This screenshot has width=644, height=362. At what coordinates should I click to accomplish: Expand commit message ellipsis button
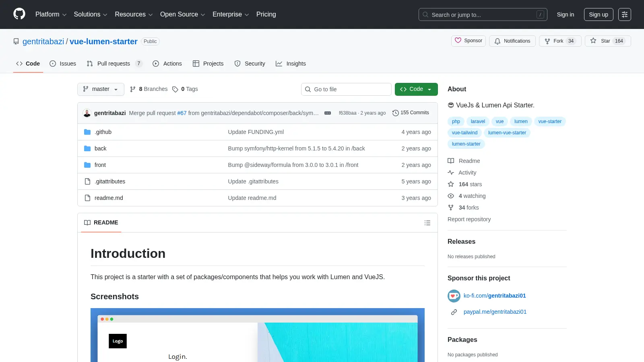click(x=328, y=113)
